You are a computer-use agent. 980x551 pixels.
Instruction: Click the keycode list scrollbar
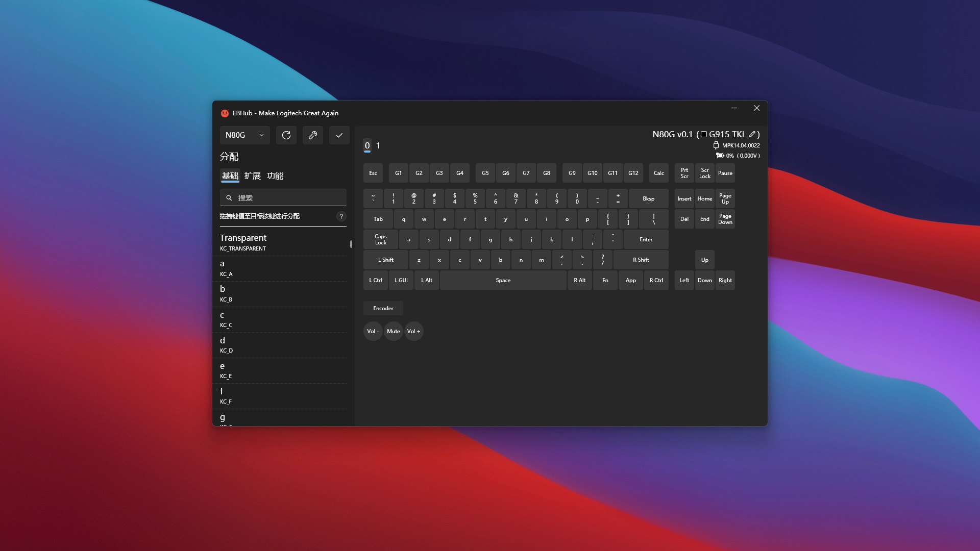point(351,244)
